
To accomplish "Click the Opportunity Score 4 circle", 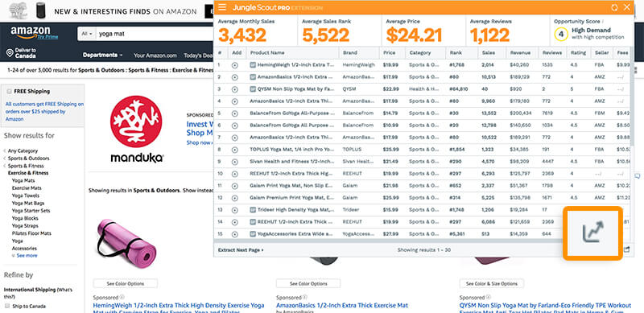I will point(560,34).
